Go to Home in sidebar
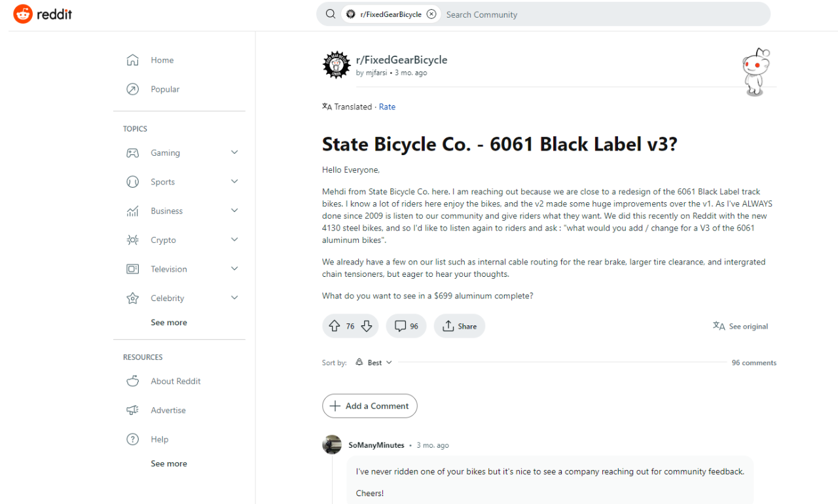The width and height of the screenshot is (838, 504). 162,60
